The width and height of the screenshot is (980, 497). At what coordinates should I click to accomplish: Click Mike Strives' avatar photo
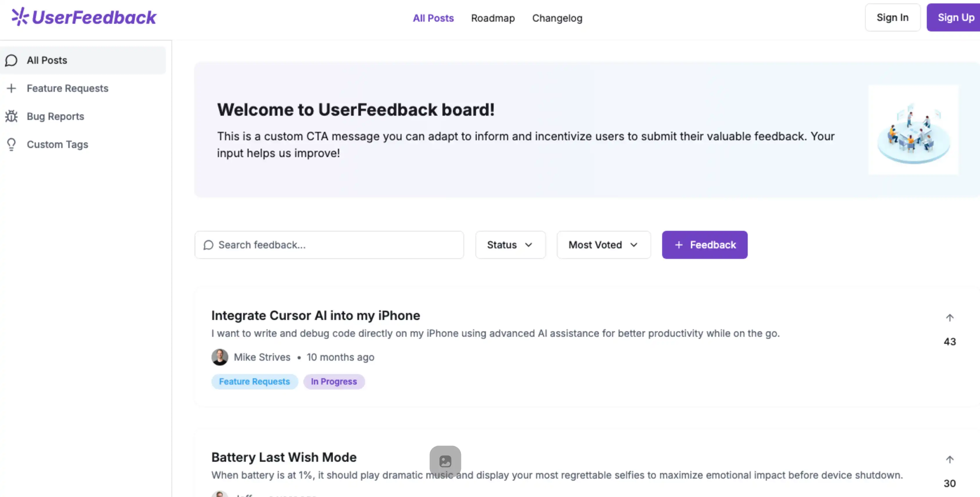[220, 357]
